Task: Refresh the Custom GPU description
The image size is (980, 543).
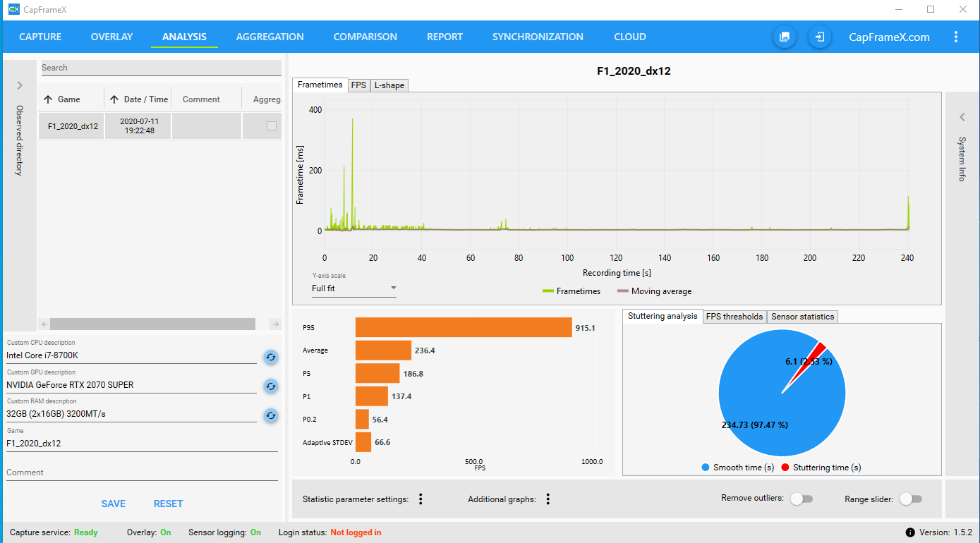Action: [271, 386]
